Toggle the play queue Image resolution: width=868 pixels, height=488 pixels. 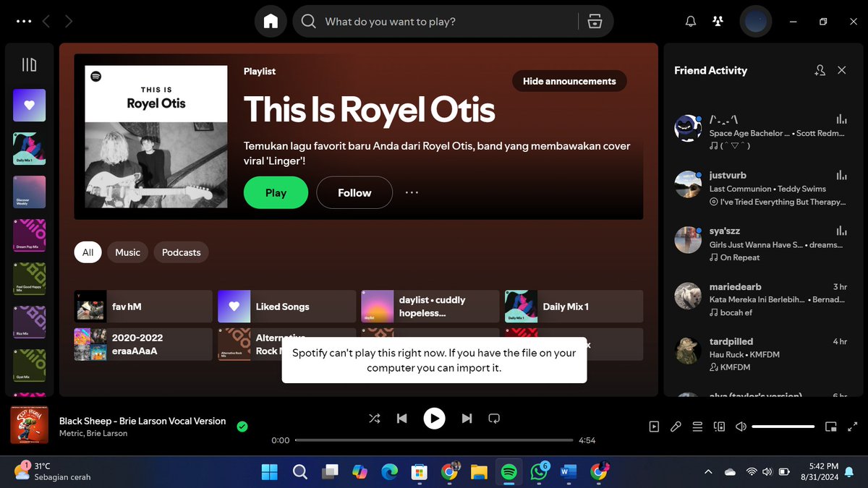[697, 427]
